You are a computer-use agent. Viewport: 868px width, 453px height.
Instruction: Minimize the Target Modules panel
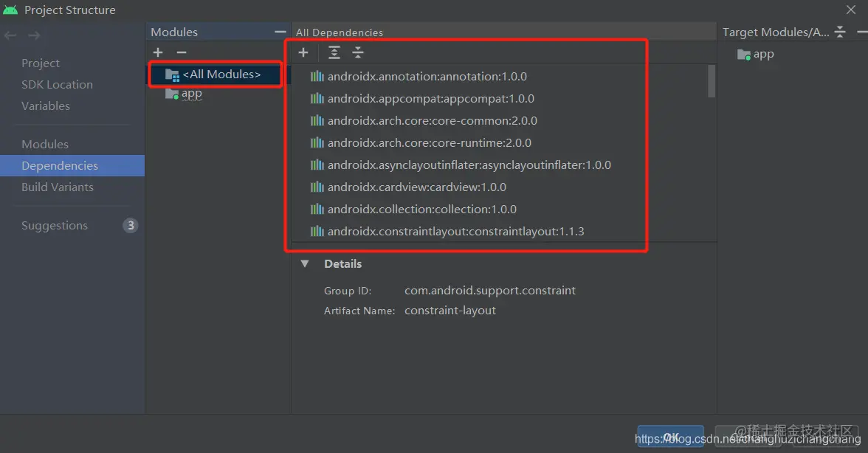coord(861,32)
